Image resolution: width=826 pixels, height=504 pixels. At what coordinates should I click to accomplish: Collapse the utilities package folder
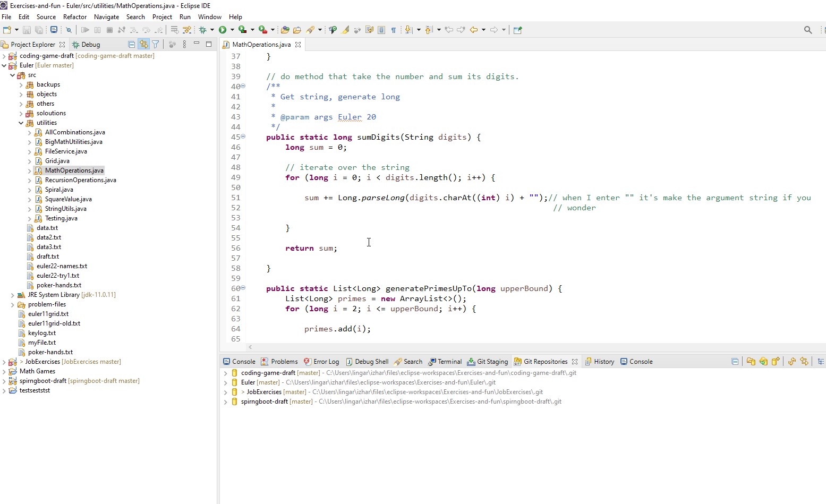point(21,123)
